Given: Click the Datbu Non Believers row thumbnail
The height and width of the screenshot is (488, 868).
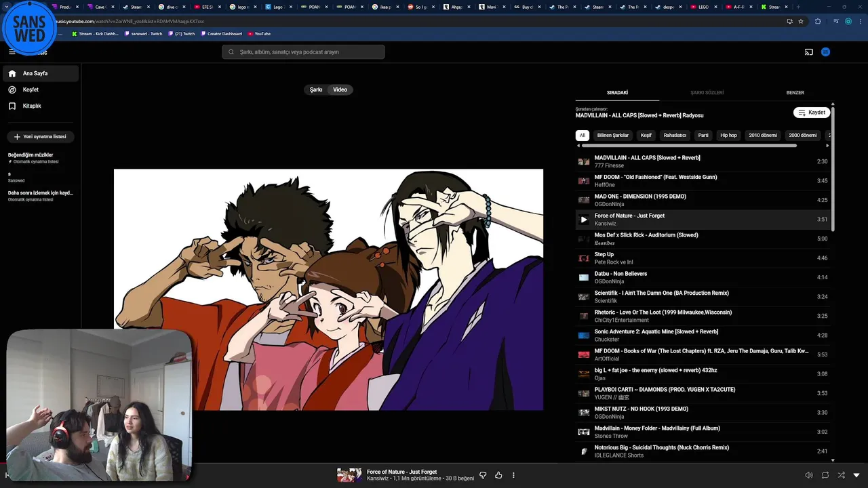Looking at the screenshot, I should pos(583,277).
